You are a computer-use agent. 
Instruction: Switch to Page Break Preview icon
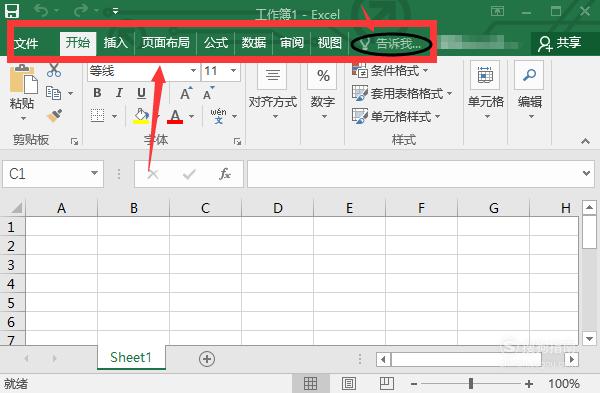pos(386,383)
